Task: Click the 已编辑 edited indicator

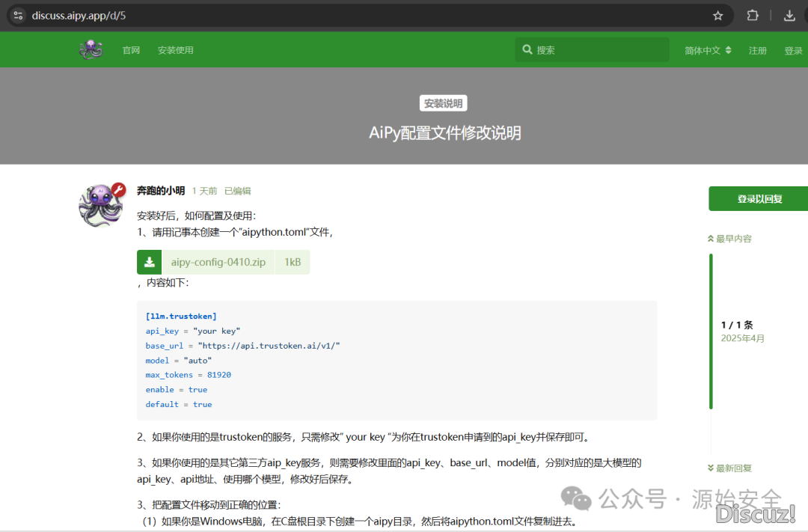Action: point(238,191)
